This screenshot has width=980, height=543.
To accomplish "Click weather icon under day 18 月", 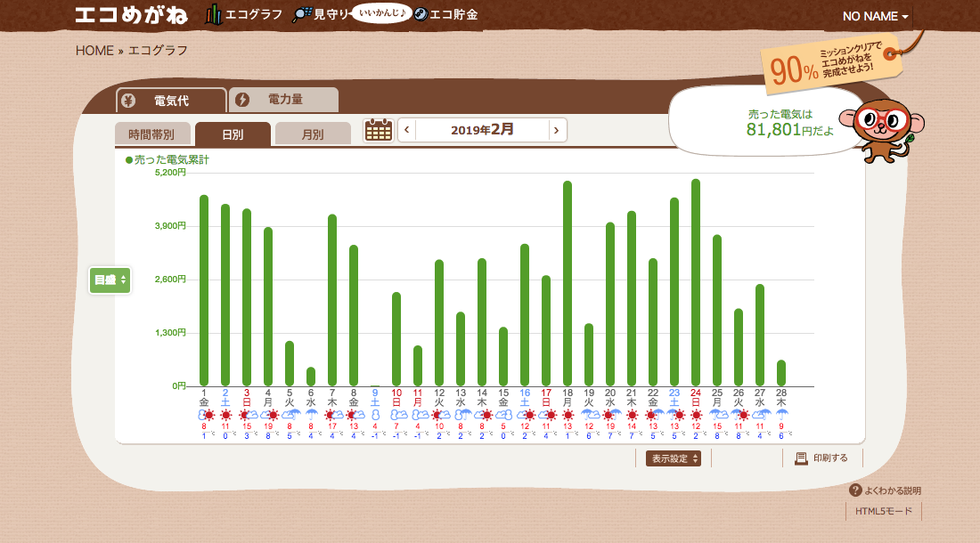I will click(x=568, y=415).
